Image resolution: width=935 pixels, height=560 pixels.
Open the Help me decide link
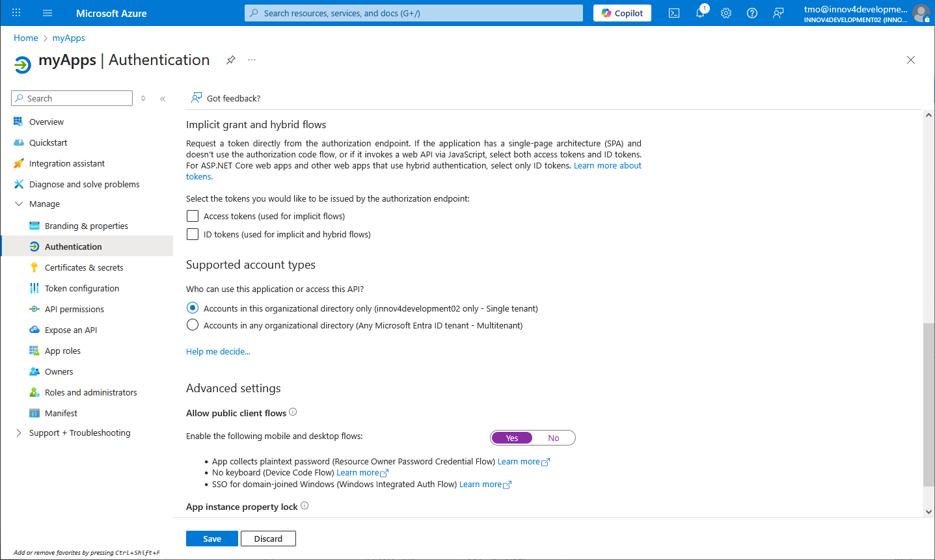218,351
